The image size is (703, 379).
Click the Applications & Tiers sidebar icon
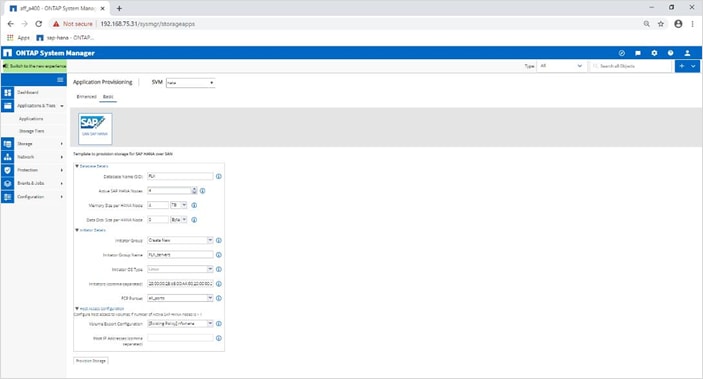click(x=8, y=106)
